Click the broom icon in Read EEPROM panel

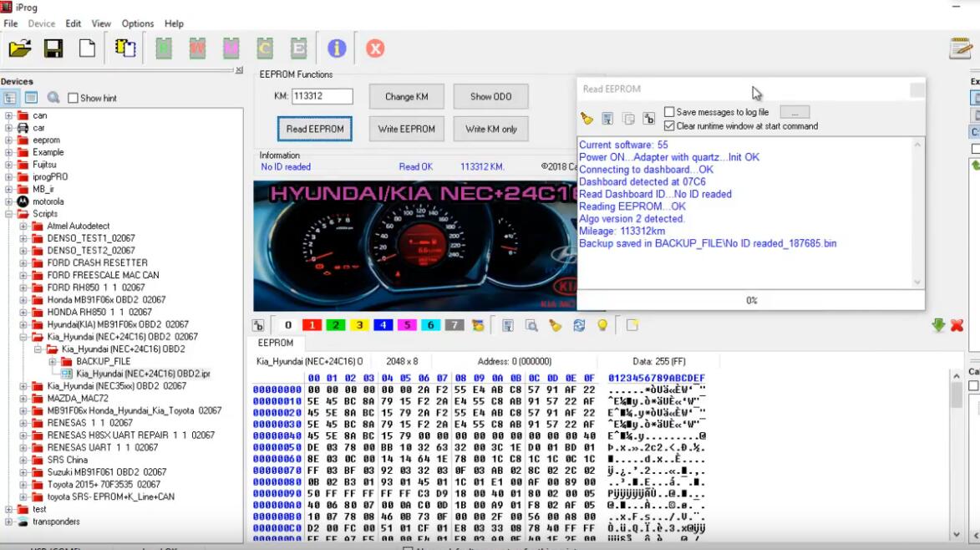tap(586, 118)
